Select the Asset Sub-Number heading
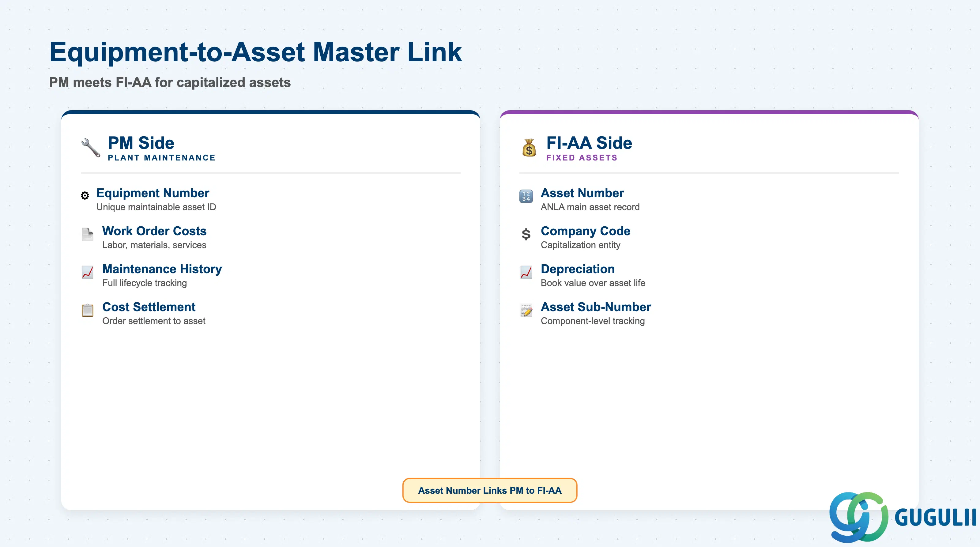 pyautogui.click(x=596, y=307)
